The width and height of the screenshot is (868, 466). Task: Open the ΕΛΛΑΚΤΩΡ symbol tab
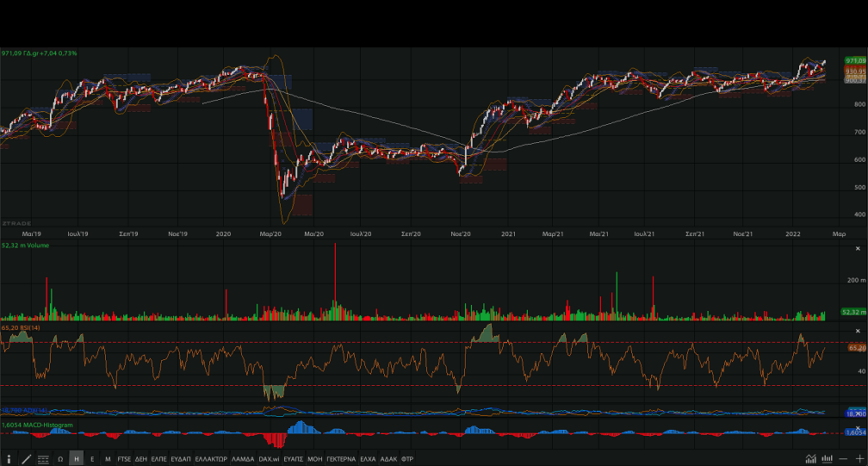pos(211,459)
